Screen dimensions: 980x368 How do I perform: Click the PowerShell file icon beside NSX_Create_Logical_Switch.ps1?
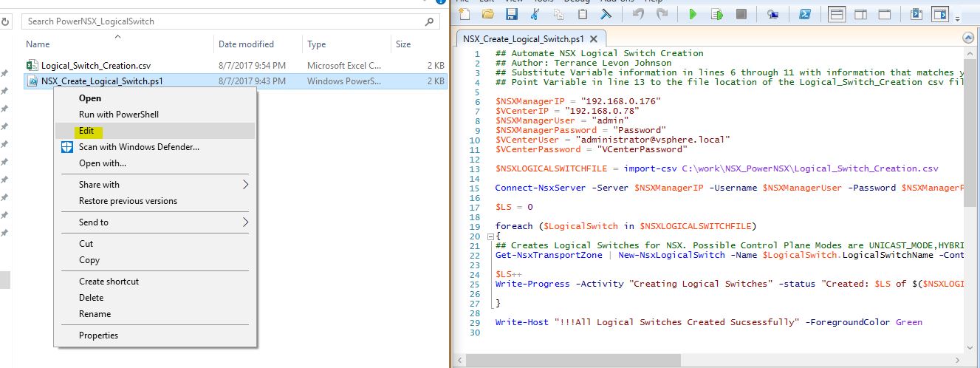32,81
